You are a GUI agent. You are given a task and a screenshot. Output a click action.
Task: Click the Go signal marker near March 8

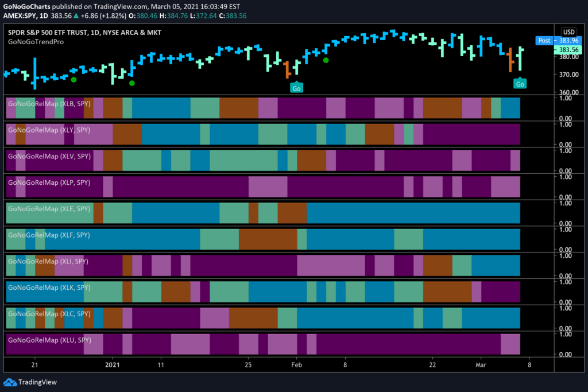pos(520,83)
